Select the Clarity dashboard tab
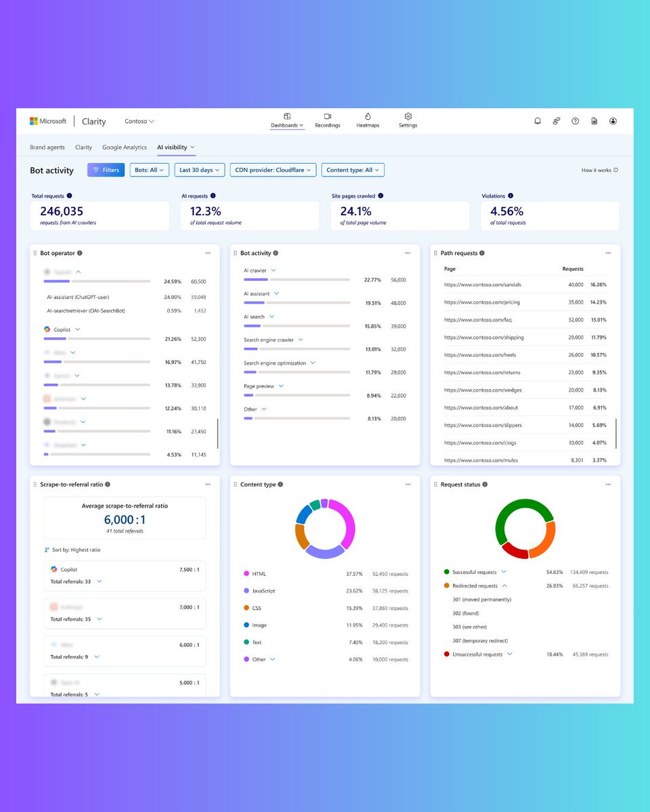Image resolution: width=650 pixels, height=812 pixels. [x=84, y=147]
